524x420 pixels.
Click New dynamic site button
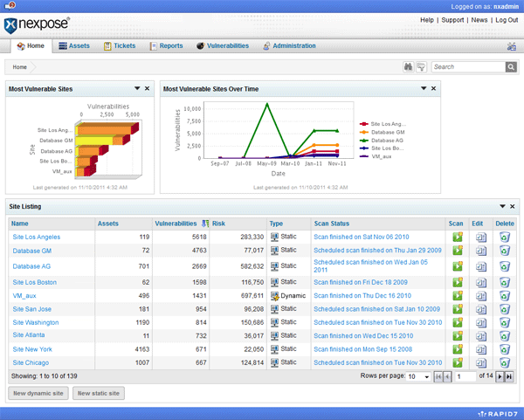[x=38, y=393]
